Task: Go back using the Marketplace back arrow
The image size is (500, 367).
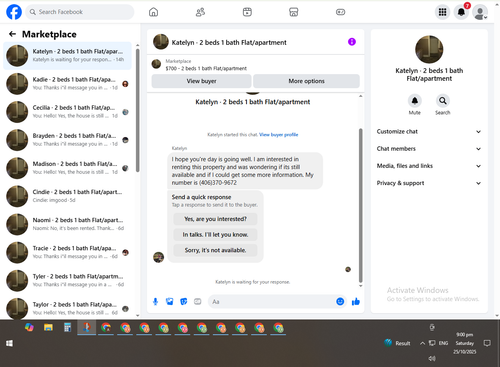Action: pos(12,34)
